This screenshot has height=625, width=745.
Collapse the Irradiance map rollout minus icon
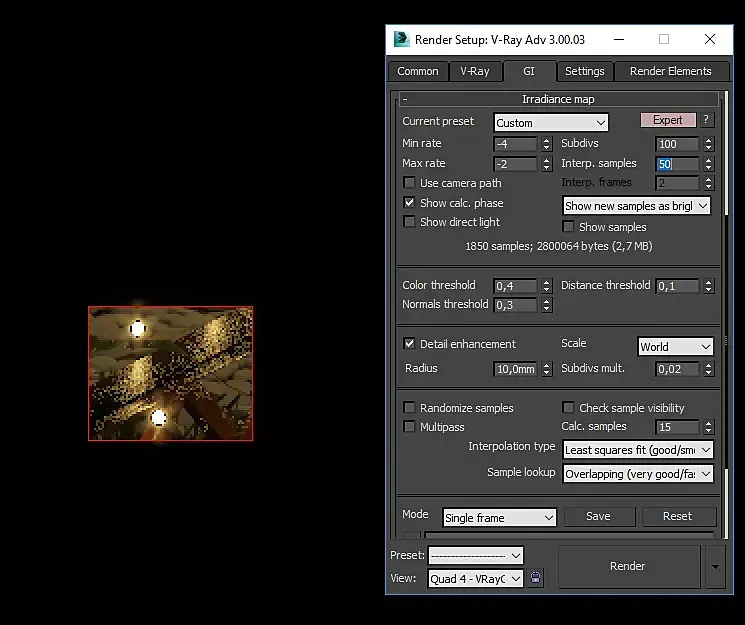tap(404, 100)
